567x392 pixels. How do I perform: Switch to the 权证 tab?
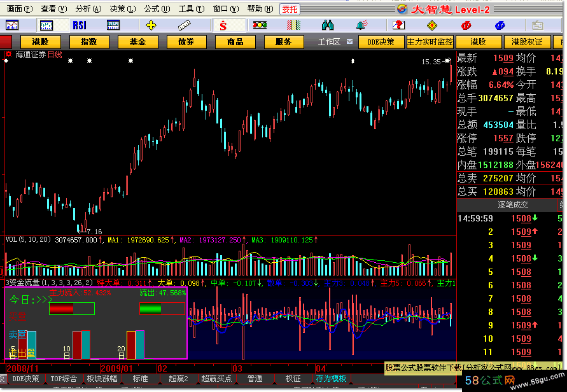(x=293, y=379)
